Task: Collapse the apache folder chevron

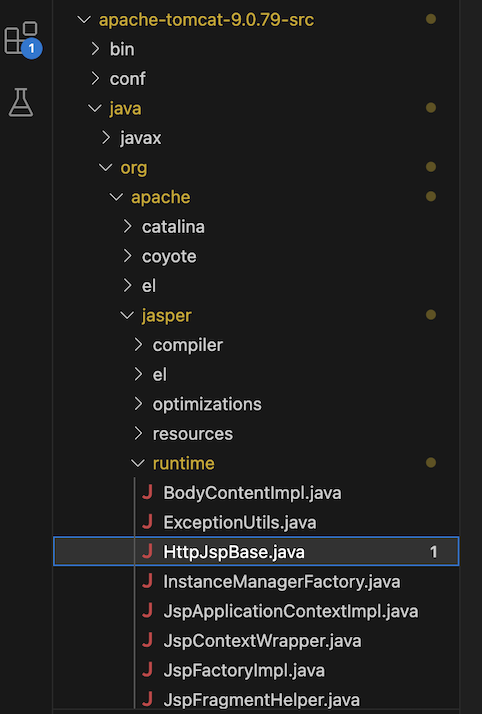Action: coord(117,197)
